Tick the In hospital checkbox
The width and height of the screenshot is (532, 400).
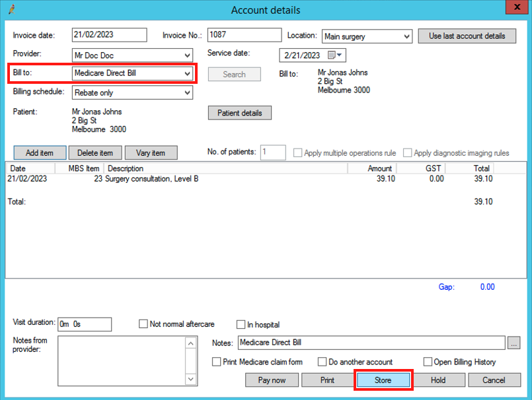pos(241,324)
